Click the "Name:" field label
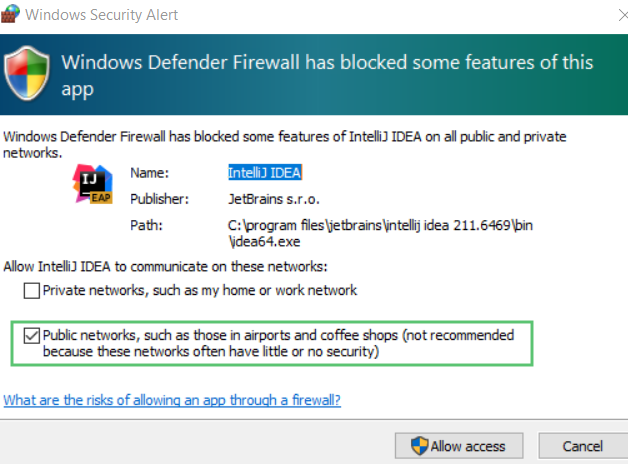Viewport: 628px width, 464px height. (148, 172)
